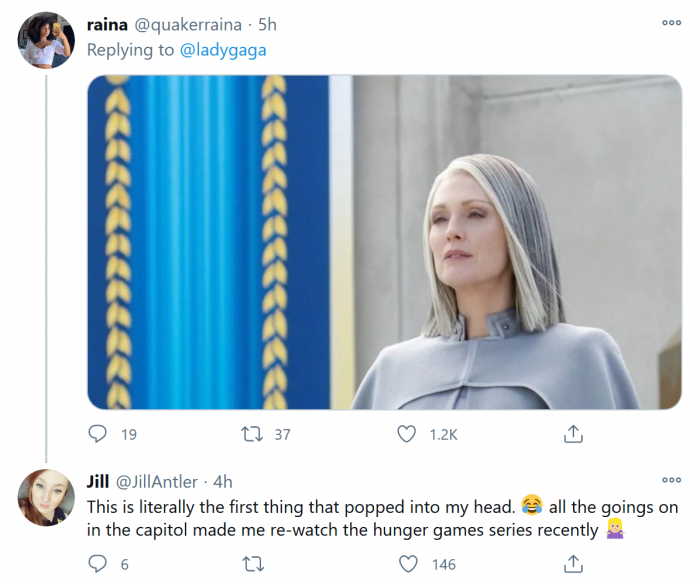Open the 5h timestamp on raina's tweet
The width and height of the screenshot is (700, 582).
coord(267,24)
